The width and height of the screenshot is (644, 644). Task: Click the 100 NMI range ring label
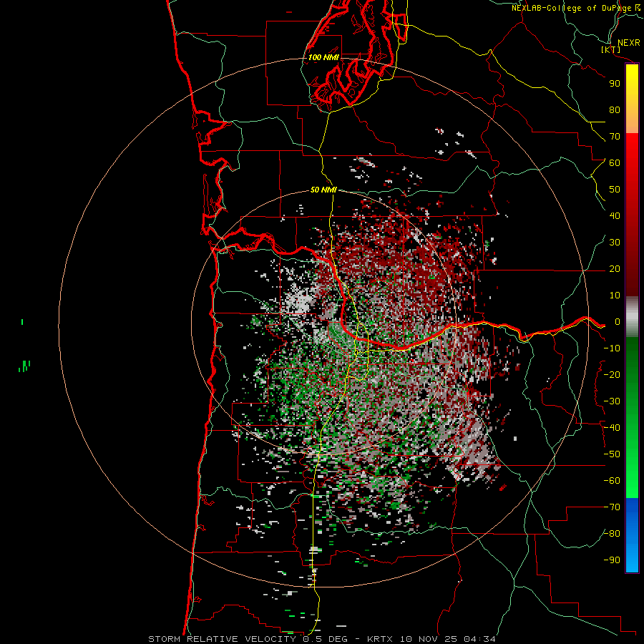click(x=323, y=57)
